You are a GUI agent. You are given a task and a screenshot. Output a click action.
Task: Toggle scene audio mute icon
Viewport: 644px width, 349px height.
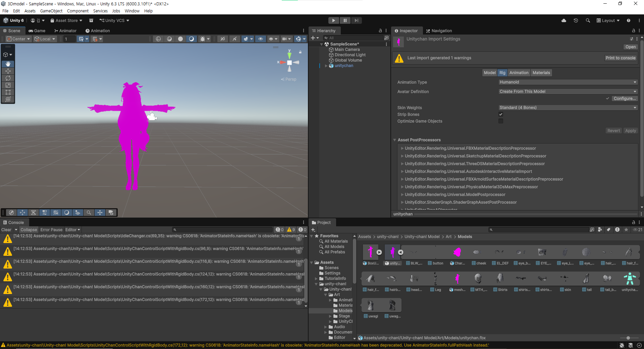[235, 39]
